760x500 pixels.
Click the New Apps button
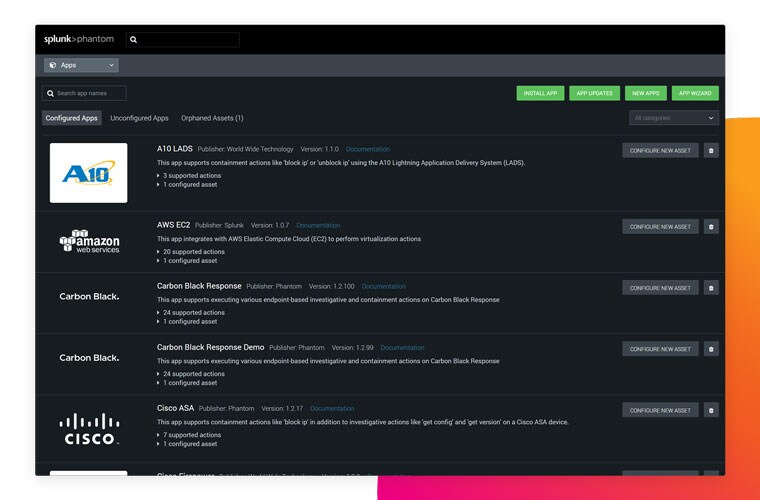646,93
